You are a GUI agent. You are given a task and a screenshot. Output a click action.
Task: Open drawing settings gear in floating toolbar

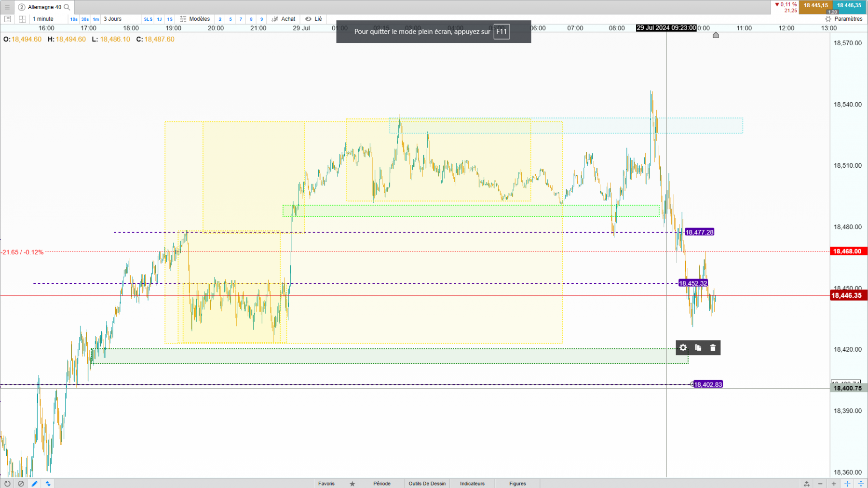(683, 348)
